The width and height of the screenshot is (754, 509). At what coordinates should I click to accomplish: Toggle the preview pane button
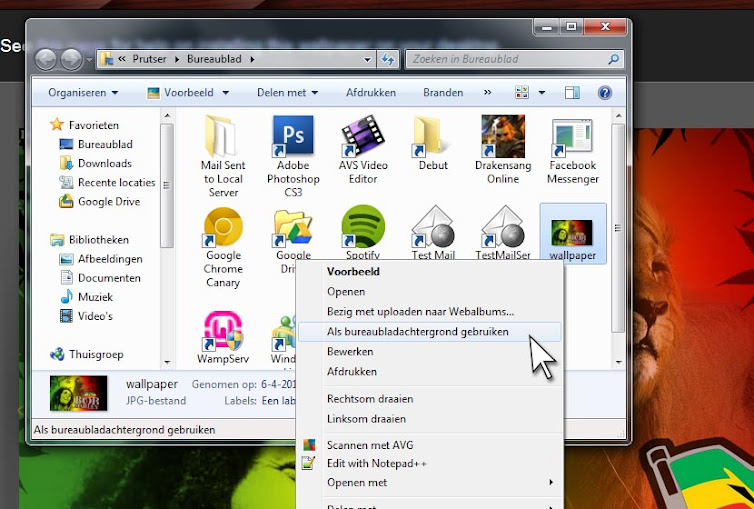click(x=572, y=92)
